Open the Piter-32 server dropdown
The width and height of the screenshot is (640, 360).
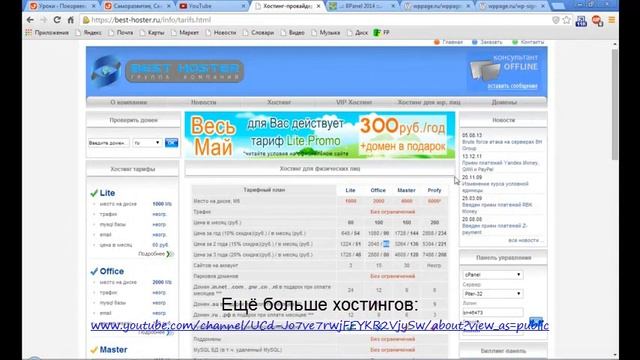[493, 293]
